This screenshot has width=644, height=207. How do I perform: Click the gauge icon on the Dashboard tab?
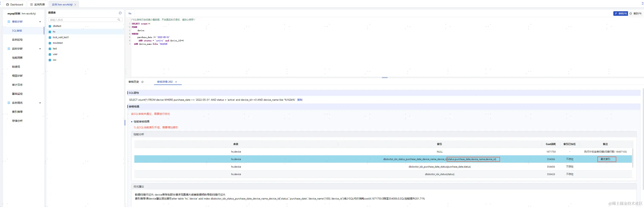click(7, 4)
